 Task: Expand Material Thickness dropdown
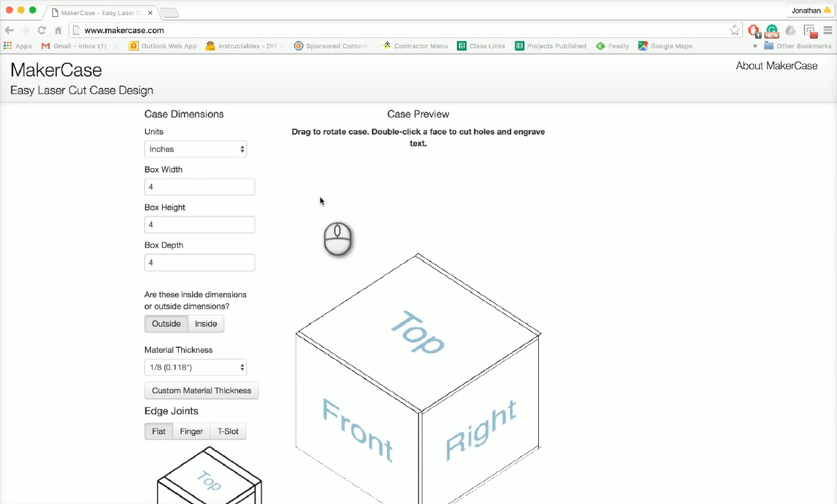(x=195, y=367)
